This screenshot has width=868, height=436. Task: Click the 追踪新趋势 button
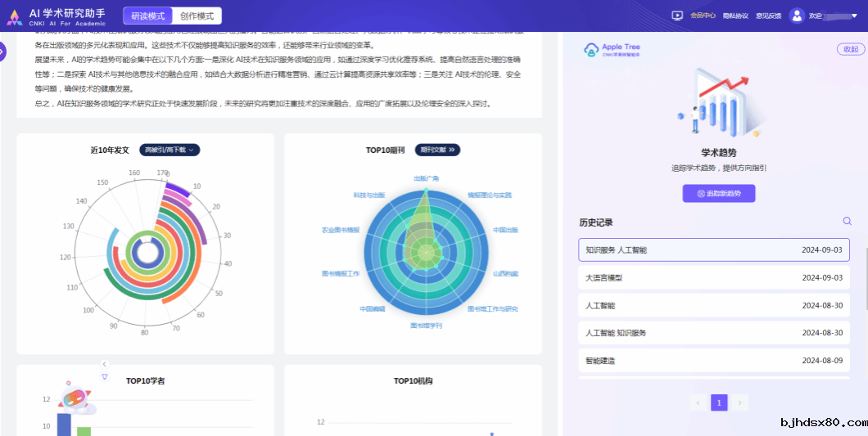coord(718,194)
